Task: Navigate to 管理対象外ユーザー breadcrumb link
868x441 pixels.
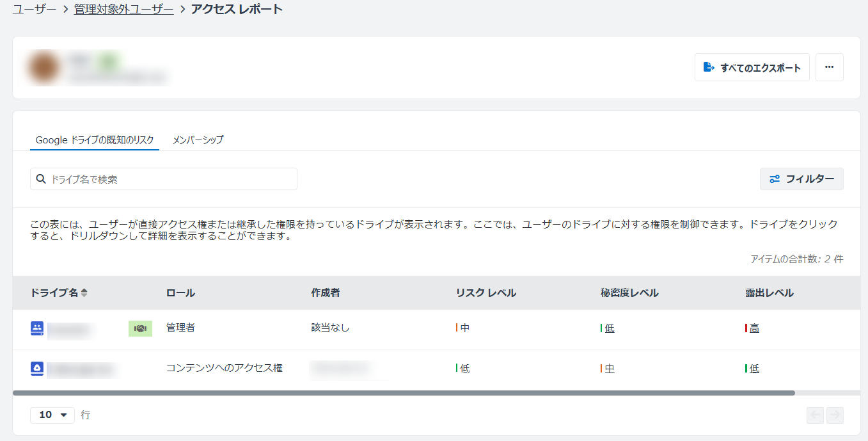Action: [x=124, y=10]
